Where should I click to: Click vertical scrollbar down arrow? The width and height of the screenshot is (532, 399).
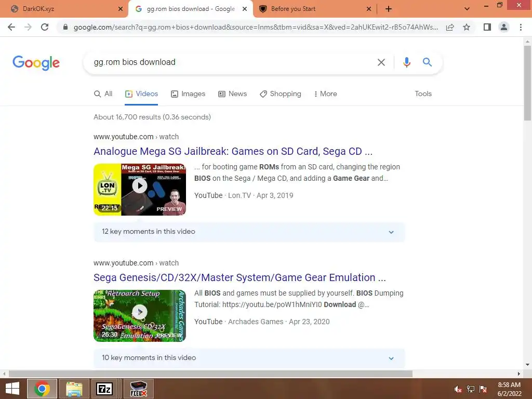(x=527, y=365)
